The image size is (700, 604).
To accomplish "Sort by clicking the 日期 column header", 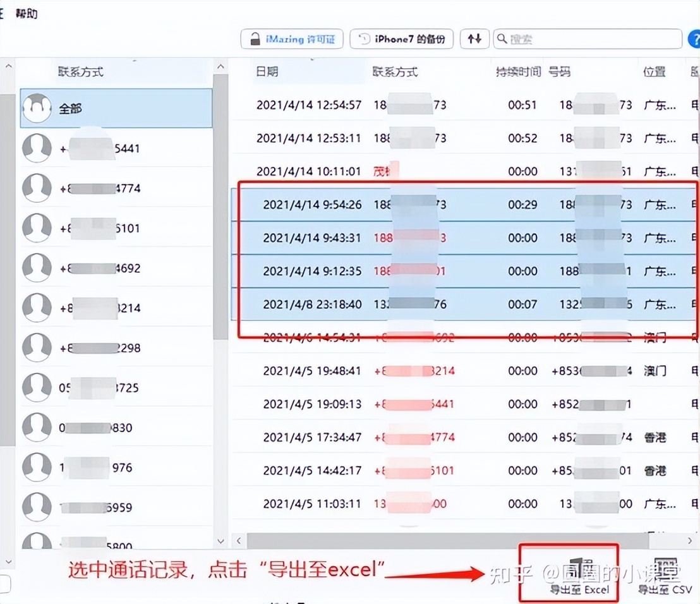I will click(268, 71).
